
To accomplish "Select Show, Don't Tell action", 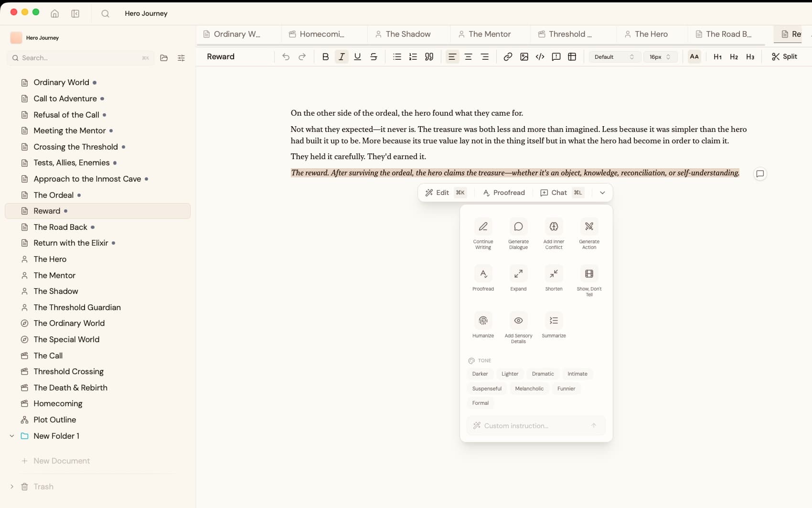I will [x=589, y=281].
